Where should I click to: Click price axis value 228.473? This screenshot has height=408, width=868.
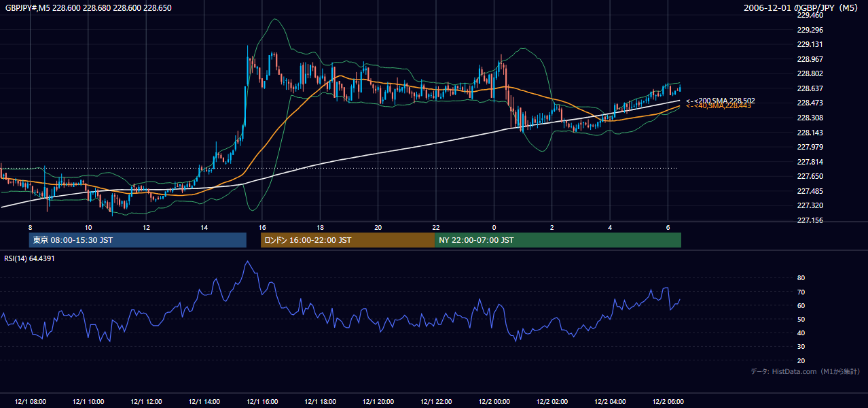[810, 103]
